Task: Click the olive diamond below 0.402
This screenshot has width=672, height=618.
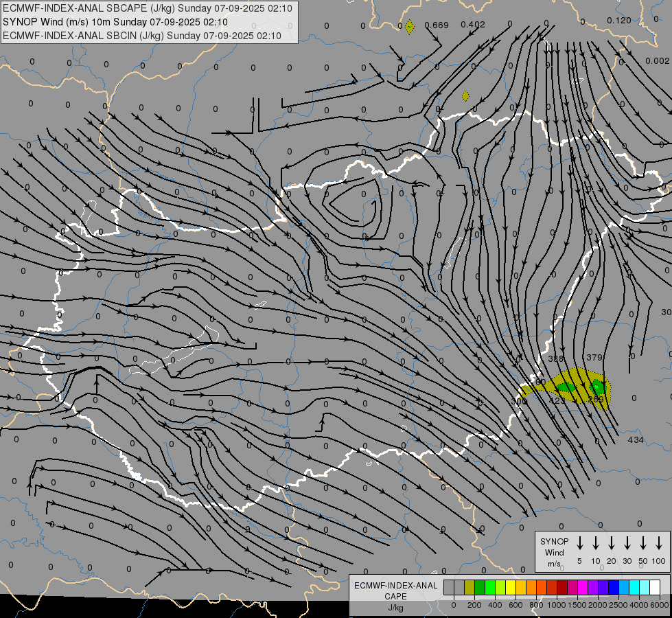Action: point(465,96)
